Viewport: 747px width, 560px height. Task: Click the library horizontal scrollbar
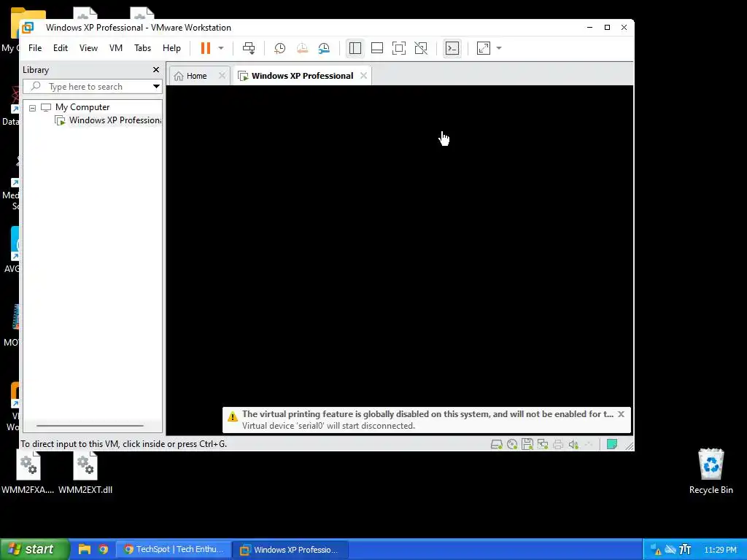(x=90, y=426)
